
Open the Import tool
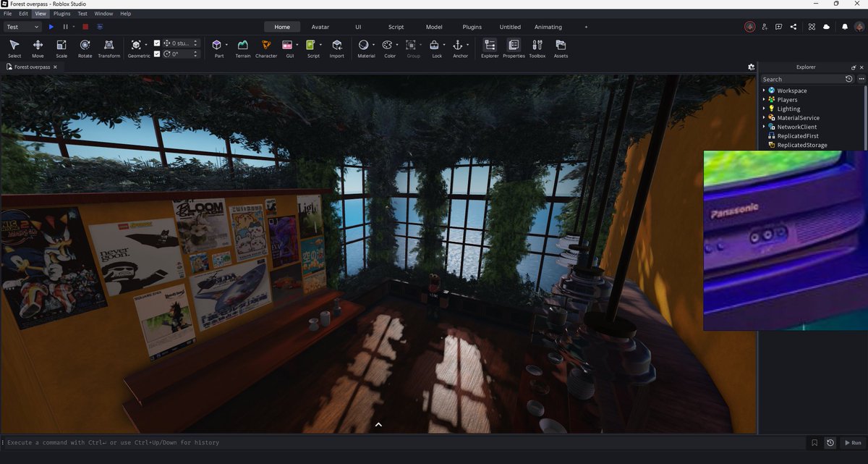click(x=337, y=48)
